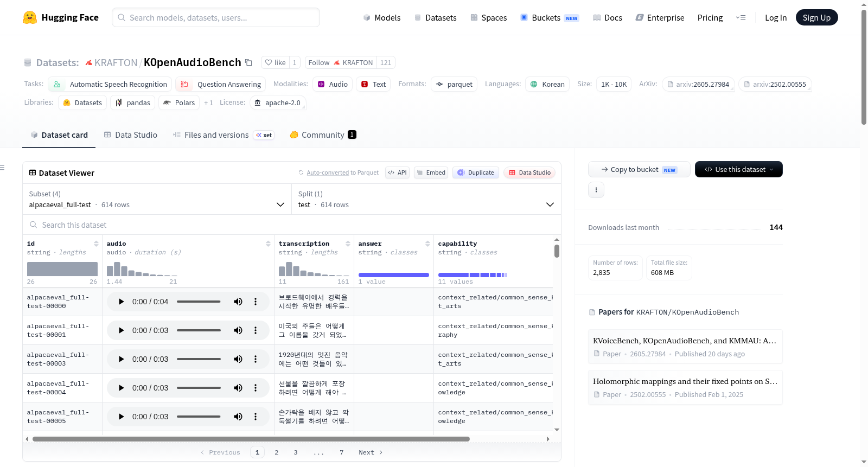Like this dataset using the heart button

point(275,62)
